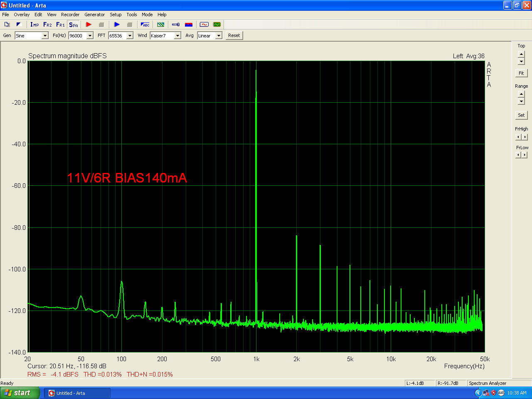The height and width of the screenshot is (399, 532).
Task: Open the Tools menu
Action: click(132, 15)
